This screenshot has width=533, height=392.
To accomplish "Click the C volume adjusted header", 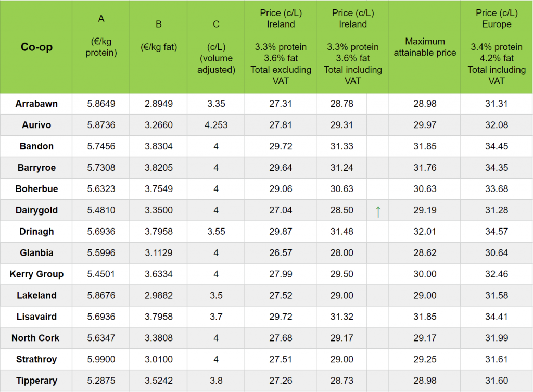I will [216, 47].
